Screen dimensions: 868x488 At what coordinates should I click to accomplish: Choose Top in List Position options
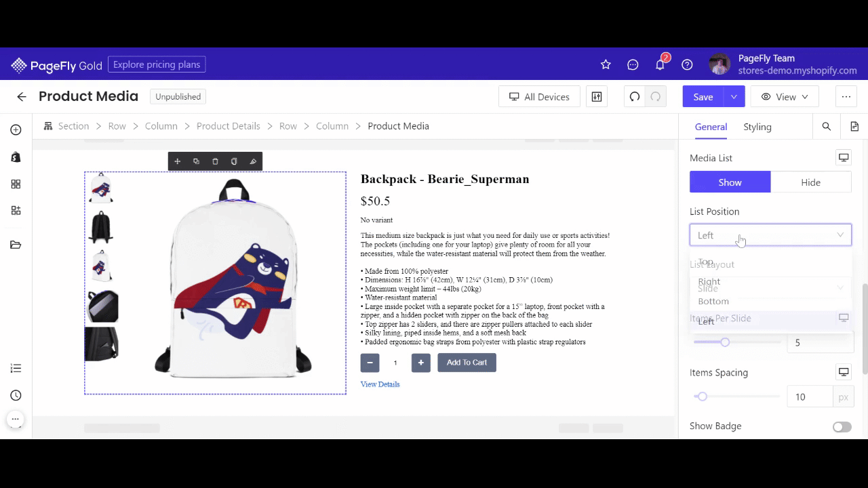tap(770, 262)
